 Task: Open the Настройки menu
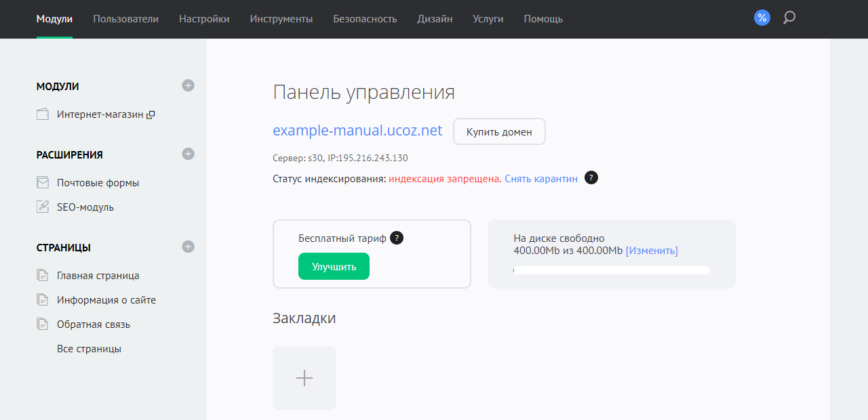204,19
